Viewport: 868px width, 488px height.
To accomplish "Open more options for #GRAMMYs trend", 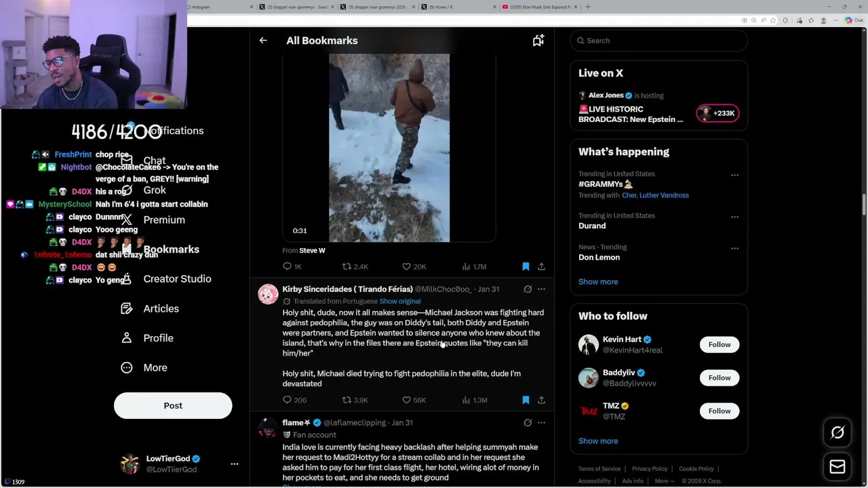I will 734,175.
